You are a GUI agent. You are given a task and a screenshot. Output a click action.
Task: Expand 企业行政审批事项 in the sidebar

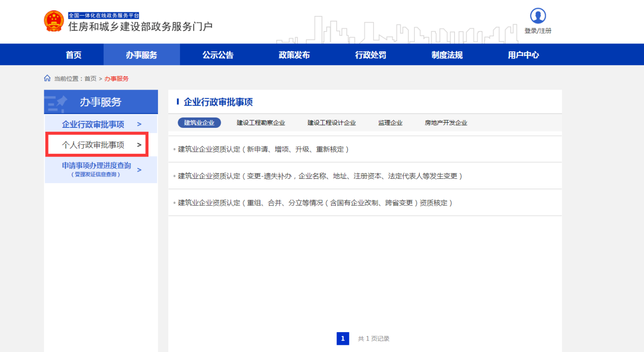(101, 124)
